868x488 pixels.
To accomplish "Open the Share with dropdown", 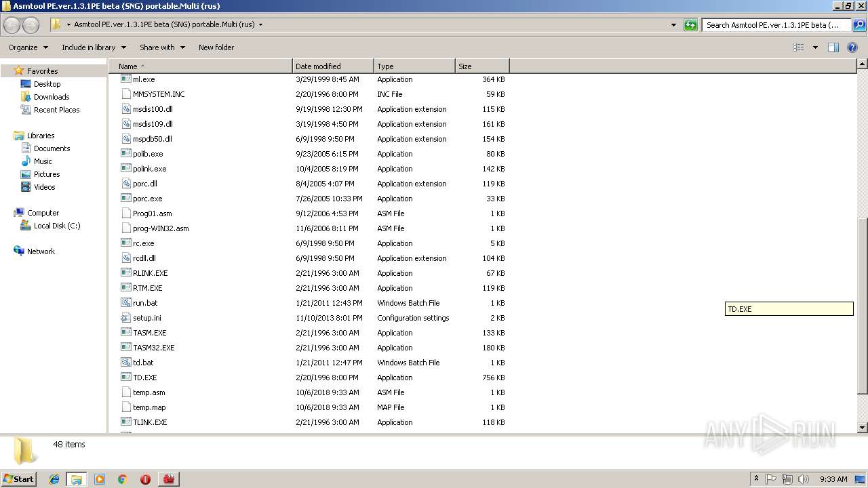I will [162, 47].
